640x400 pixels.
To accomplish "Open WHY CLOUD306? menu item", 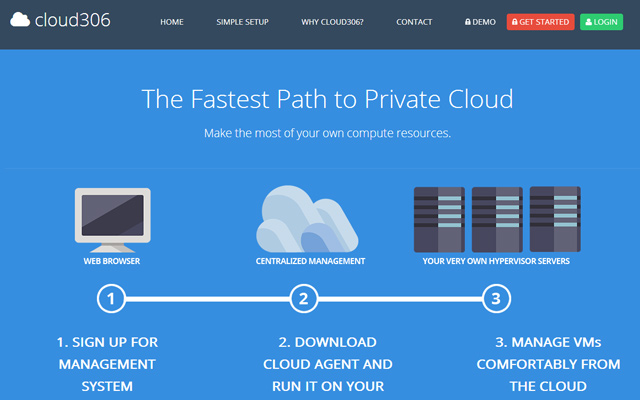I will [332, 22].
